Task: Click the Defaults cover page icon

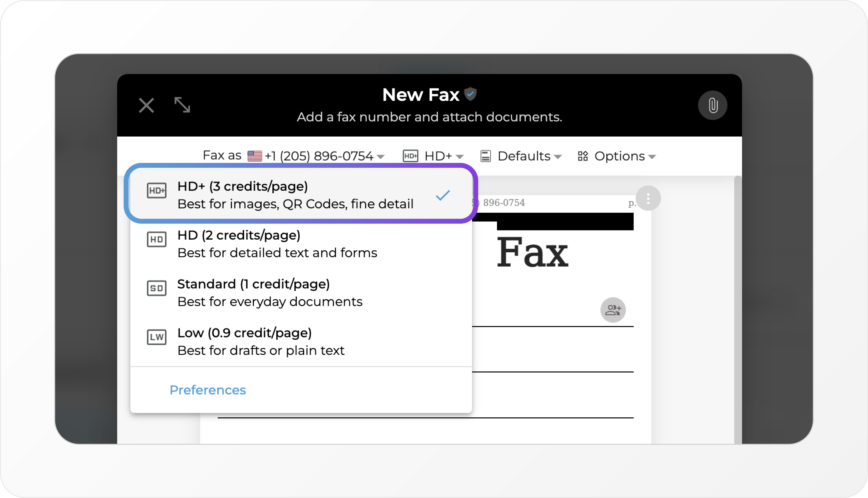Action: pyautogui.click(x=485, y=156)
